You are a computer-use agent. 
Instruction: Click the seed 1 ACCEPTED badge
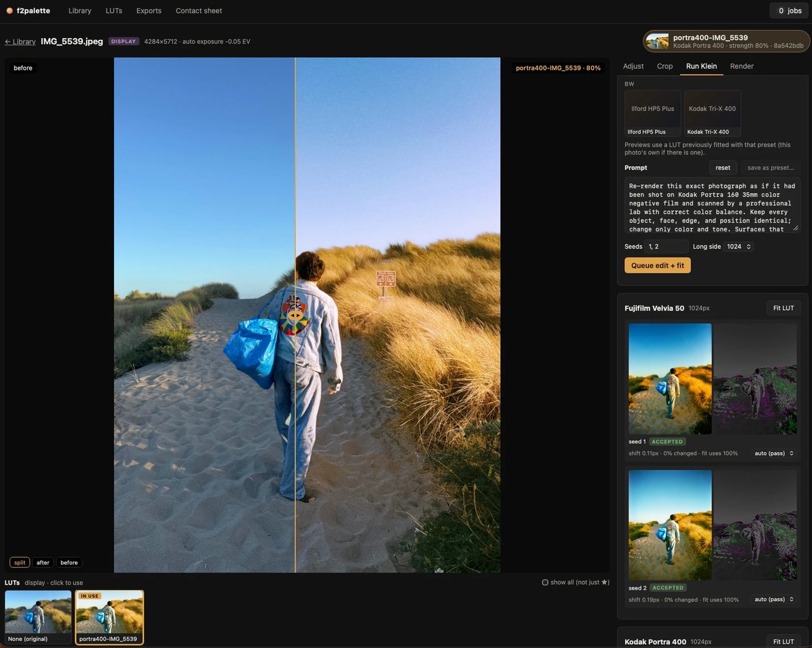667,442
